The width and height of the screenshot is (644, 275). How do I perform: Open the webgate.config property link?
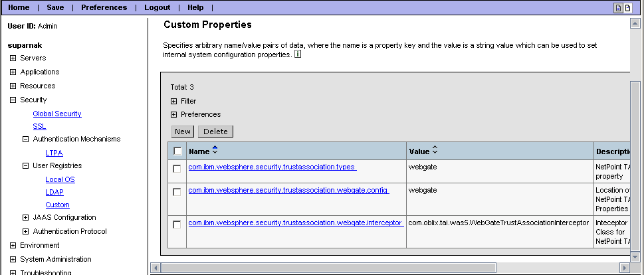(288, 190)
